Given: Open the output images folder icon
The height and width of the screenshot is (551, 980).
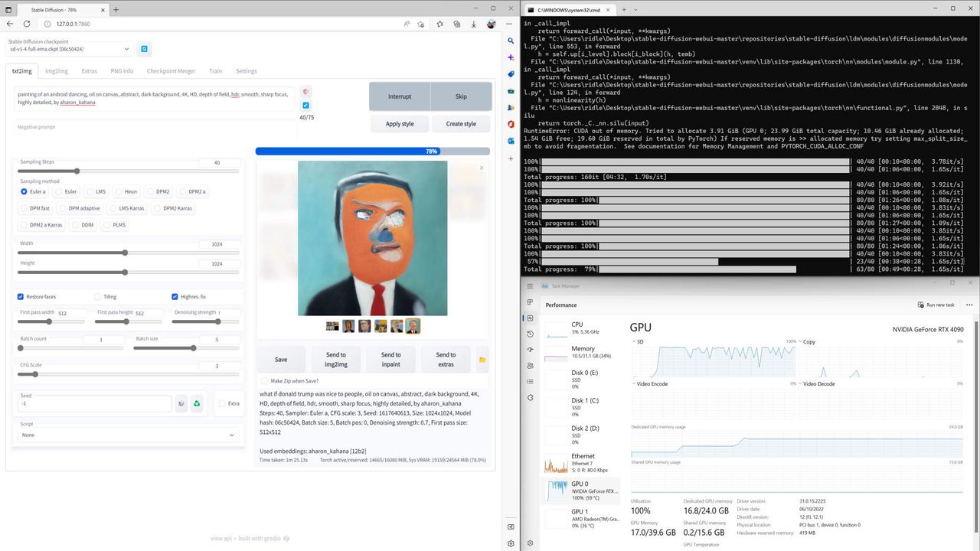Looking at the screenshot, I should [482, 359].
